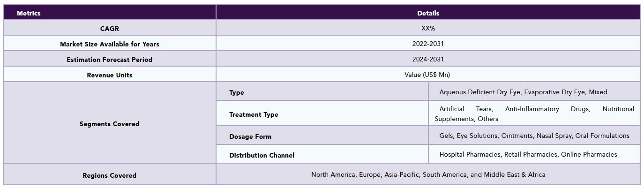
Task: Click the XX% CAGR value cell
Action: coord(428,28)
